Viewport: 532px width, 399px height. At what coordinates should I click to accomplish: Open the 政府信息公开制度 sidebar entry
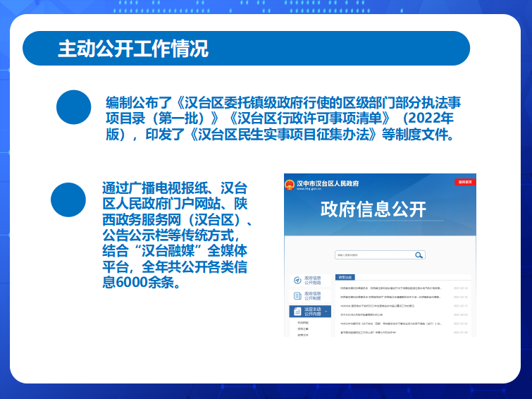click(310, 296)
